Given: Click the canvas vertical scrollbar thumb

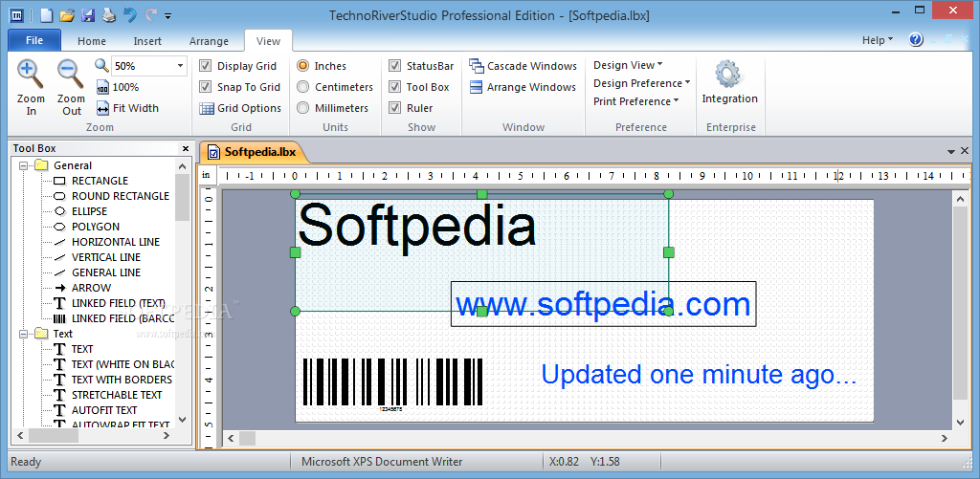Looking at the screenshot, I should [961, 301].
